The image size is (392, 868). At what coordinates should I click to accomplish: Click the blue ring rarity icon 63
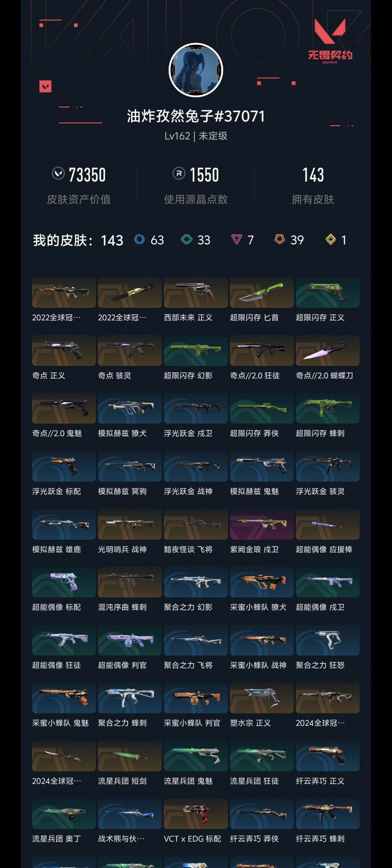(140, 239)
